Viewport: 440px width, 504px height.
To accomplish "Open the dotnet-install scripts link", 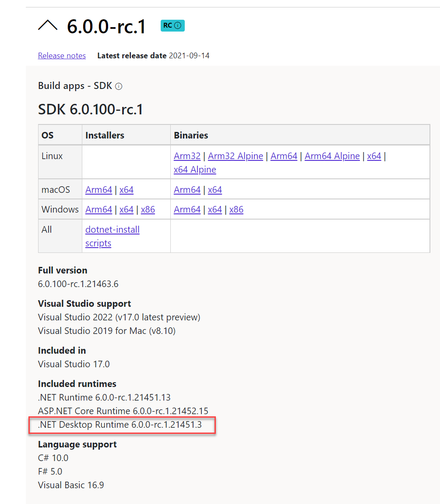I will 113,236.
